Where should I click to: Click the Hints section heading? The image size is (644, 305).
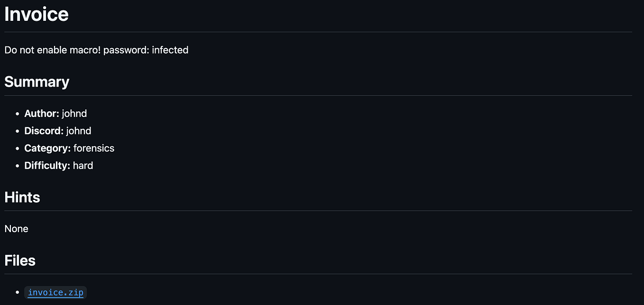tap(22, 197)
